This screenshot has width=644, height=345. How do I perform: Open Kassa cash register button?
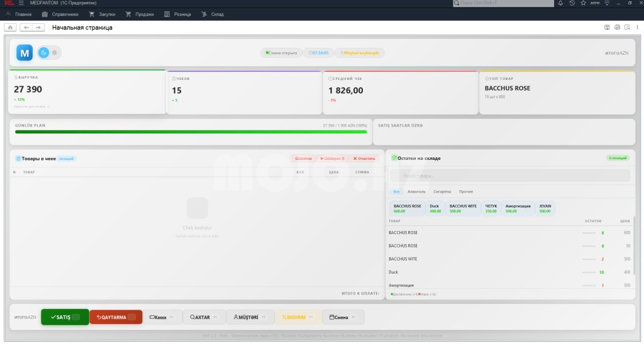(x=162, y=317)
